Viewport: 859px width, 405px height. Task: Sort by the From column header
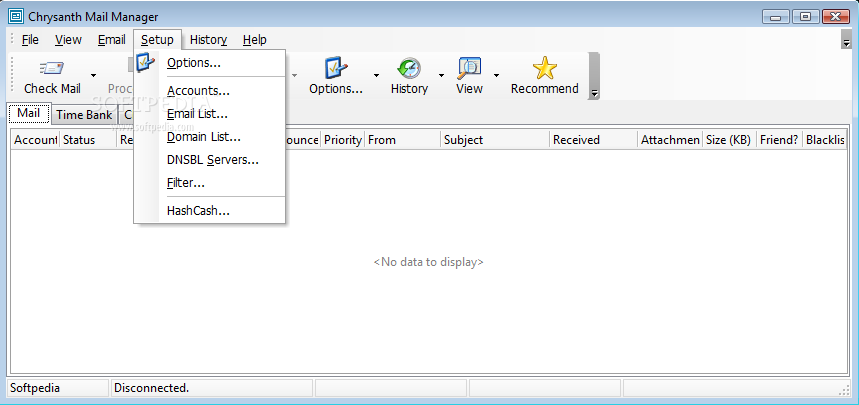click(403, 140)
